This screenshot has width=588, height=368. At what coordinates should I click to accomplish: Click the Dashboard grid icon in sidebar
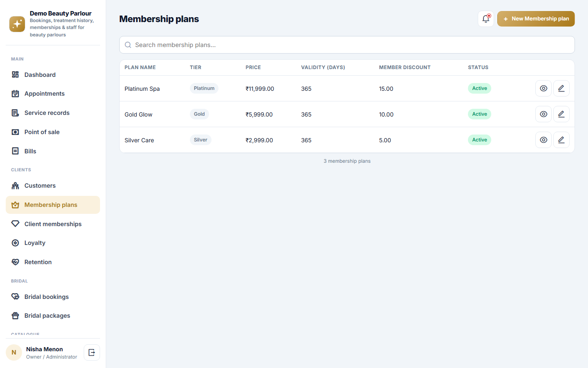(16, 74)
